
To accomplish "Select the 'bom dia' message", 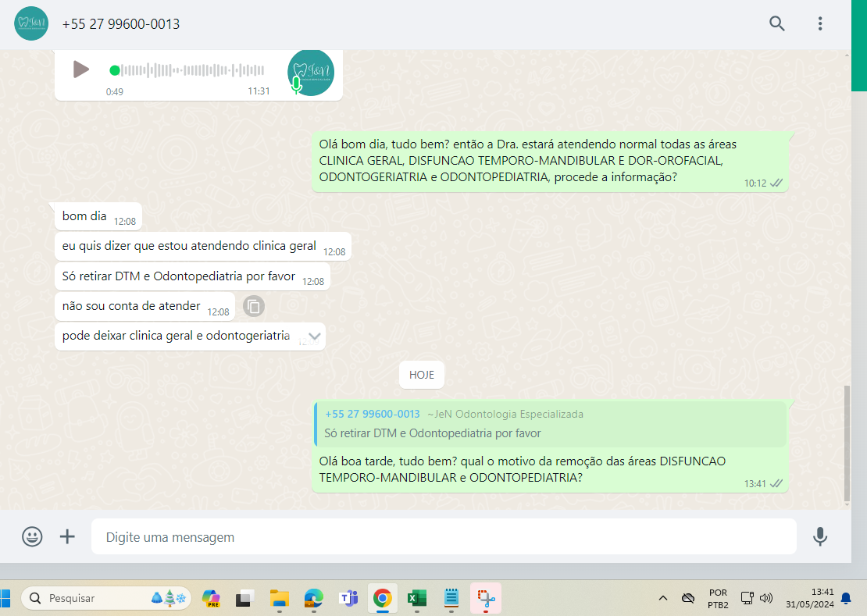I will coord(98,216).
